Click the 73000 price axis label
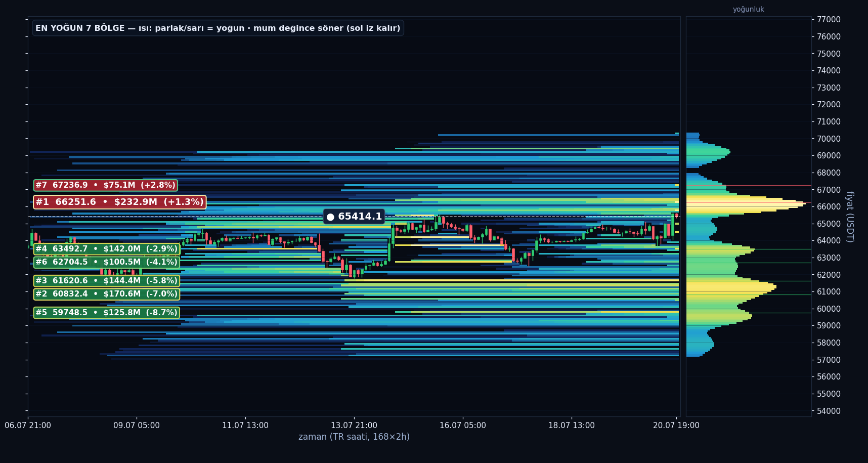 click(x=828, y=88)
